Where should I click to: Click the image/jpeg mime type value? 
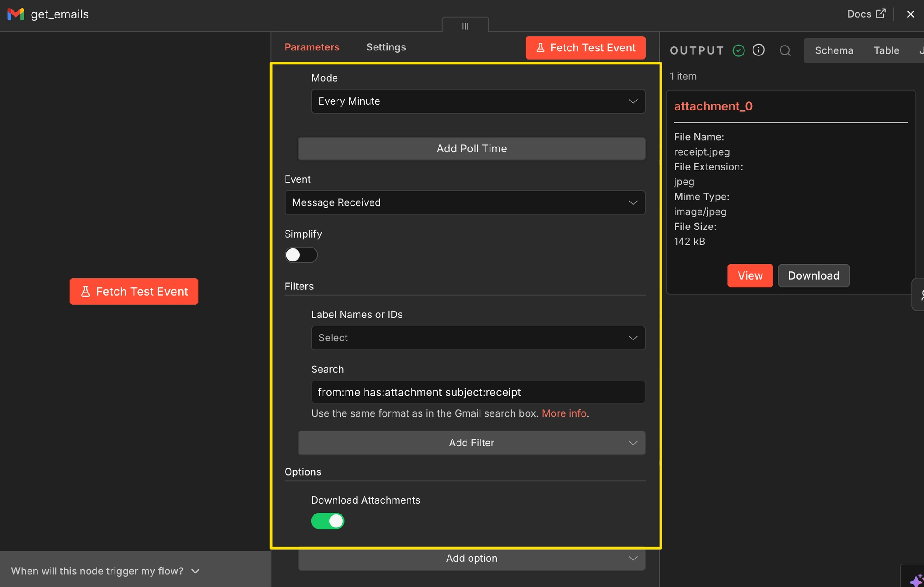(700, 211)
